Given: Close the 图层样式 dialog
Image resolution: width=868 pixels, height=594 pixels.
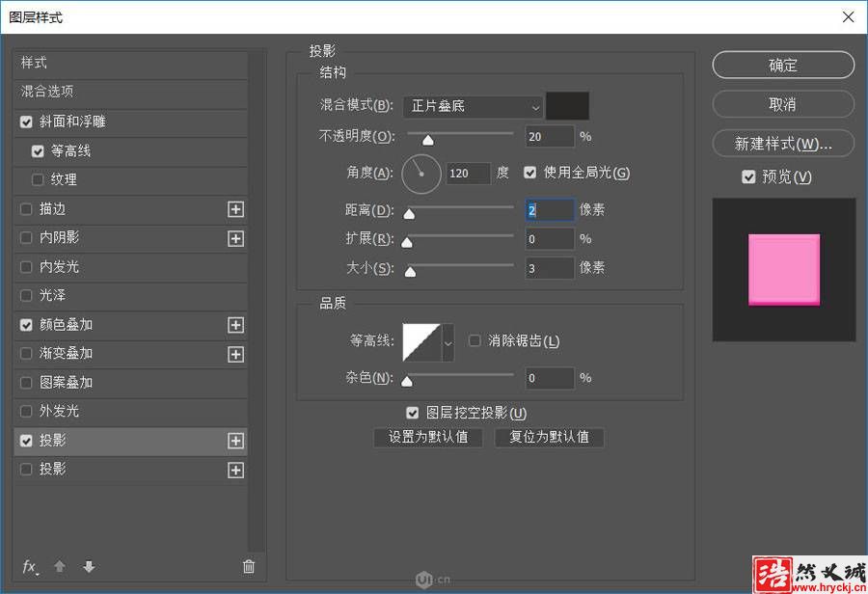Looking at the screenshot, I should click(848, 17).
